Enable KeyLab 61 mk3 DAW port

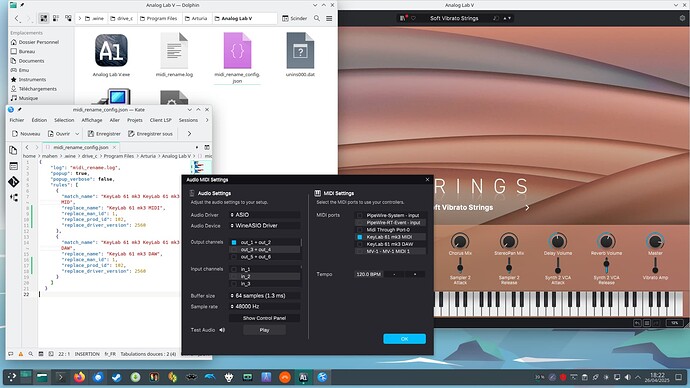pos(360,244)
